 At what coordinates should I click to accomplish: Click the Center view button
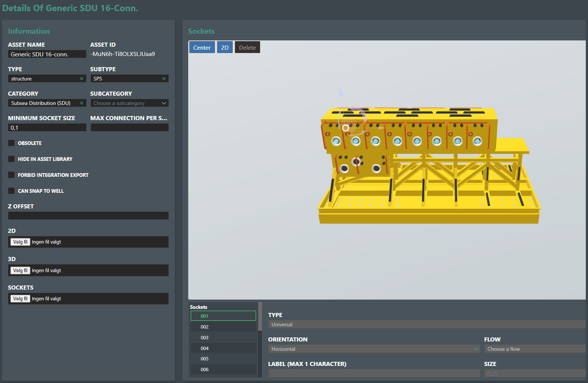tap(202, 47)
